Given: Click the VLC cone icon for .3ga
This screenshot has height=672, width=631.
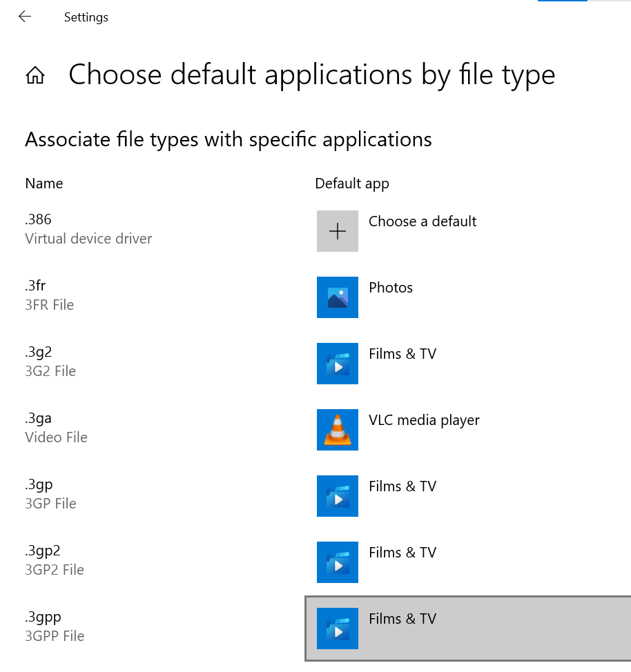Looking at the screenshot, I should [x=338, y=430].
